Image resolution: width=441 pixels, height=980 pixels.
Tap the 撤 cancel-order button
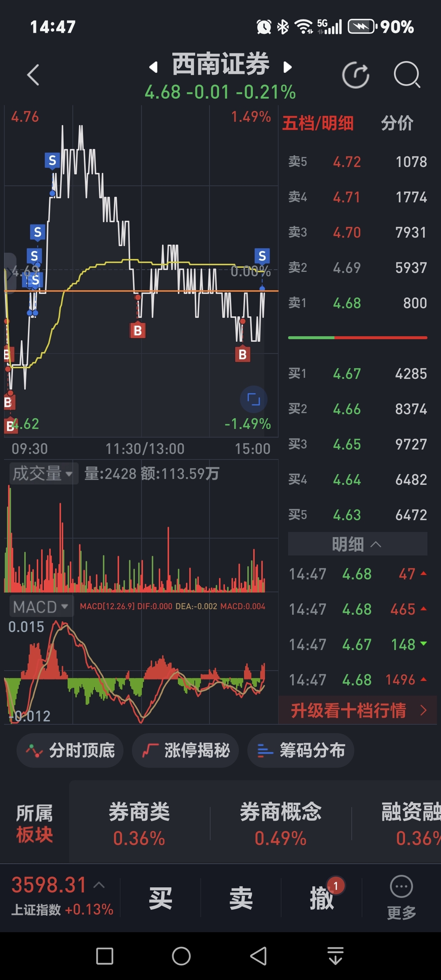point(321,898)
